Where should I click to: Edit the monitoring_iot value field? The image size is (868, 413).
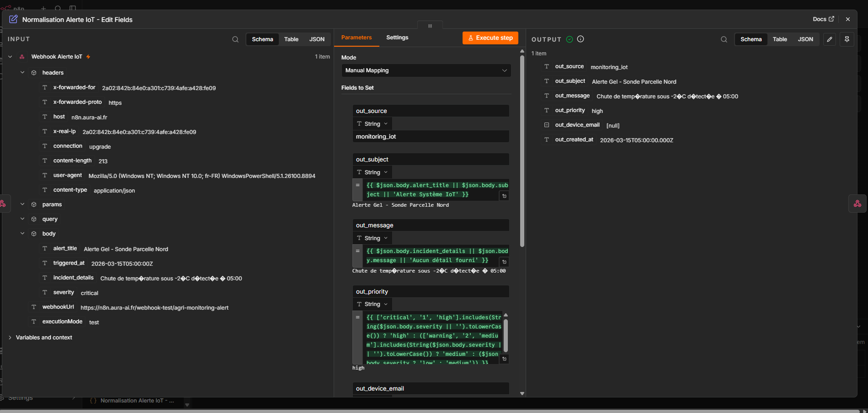[x=431, y=136]
